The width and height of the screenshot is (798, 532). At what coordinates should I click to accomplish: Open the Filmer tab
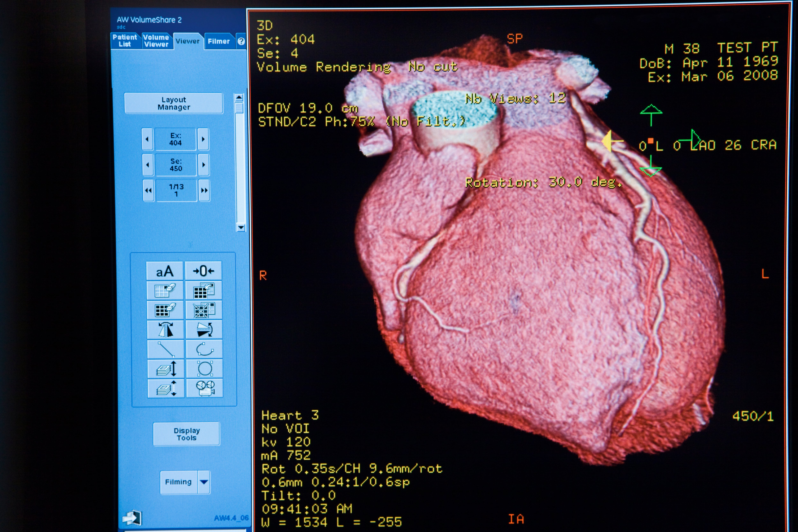[218, 41]
